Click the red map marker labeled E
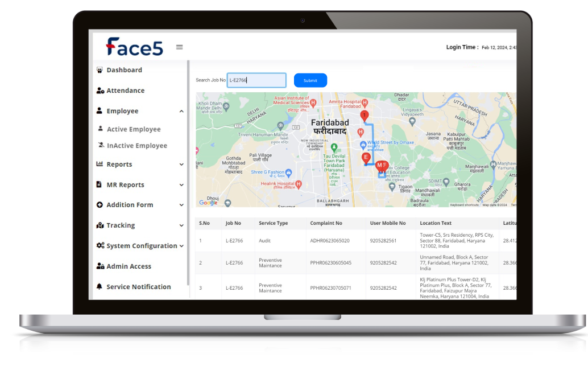Image resolution: width=588 pixels, height=370 pixels. coord(366,158)
